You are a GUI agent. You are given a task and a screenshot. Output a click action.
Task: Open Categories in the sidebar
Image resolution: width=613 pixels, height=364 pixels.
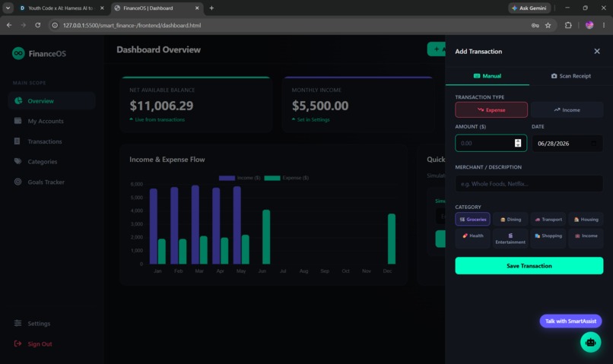[52, 162]
